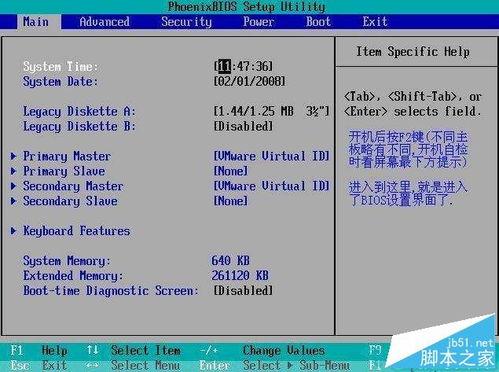Toggle Legacy Diskette B Disabled value

pos(243,126)
